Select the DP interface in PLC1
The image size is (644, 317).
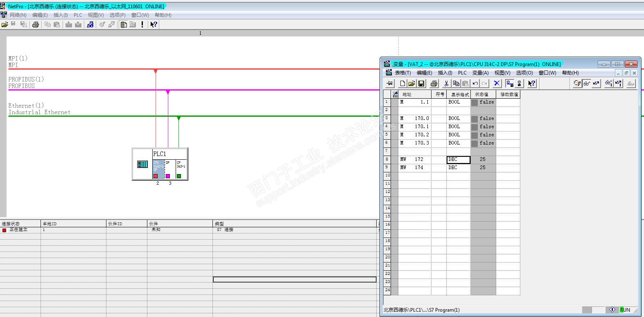point(170,169)
